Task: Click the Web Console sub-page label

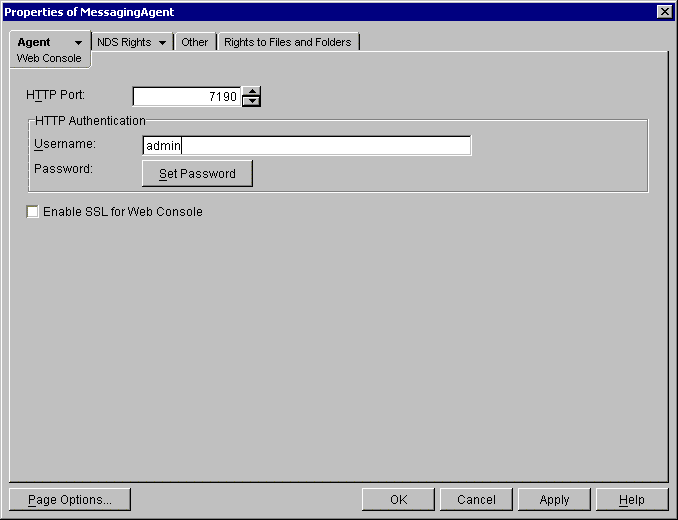Action: [x=49, y=58]
